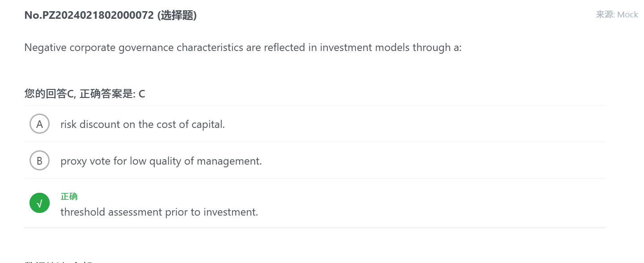The image size is (644, 263).
Task: Click the "您的回答C" answer text
Action: [x=49, y=94]
